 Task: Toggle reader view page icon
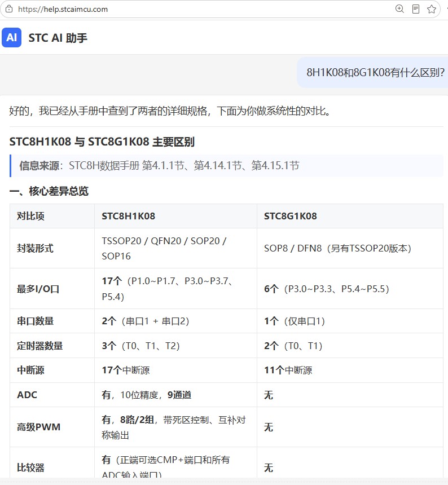(x=416, y=9)
